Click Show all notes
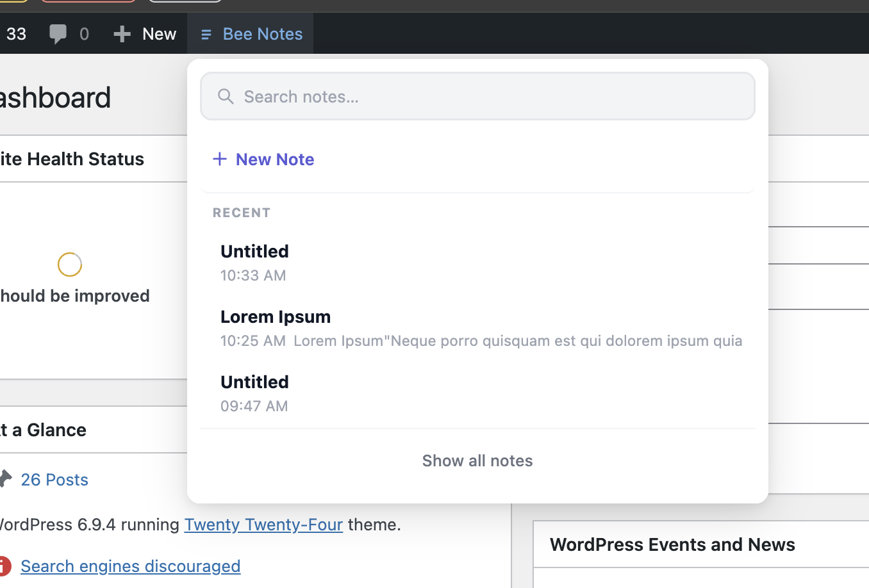Screen dimensions: 869x588 click(477, 461)
